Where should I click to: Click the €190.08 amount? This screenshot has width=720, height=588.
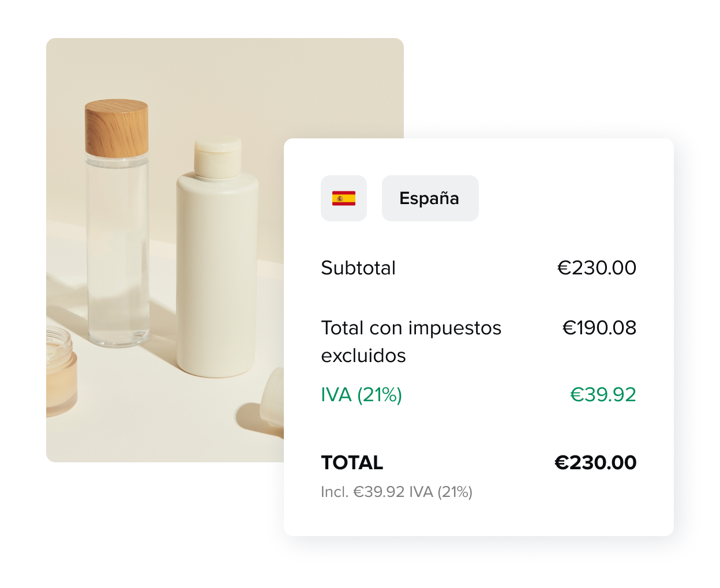click(599, 328)
